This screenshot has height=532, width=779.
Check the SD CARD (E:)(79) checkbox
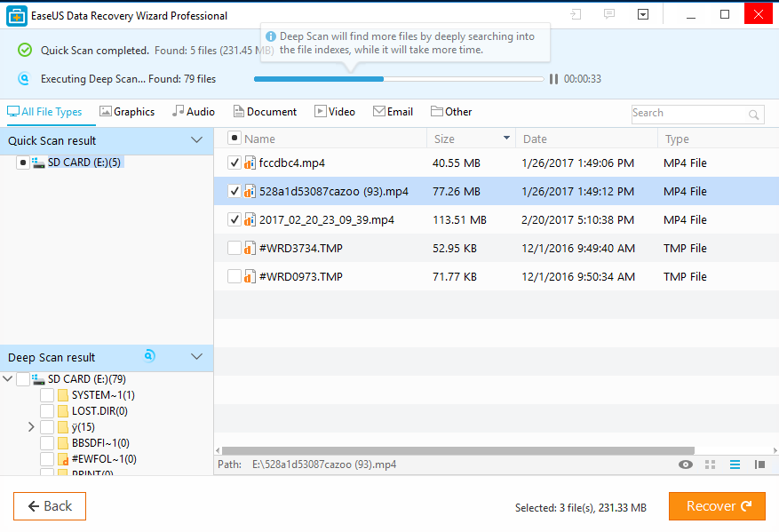tap(23, 379)
